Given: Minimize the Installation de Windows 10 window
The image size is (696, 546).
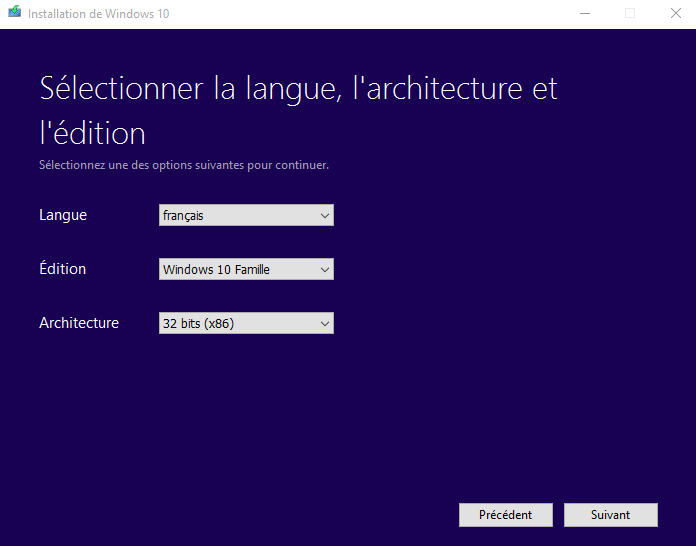Looking at the screenshot, I should [585, 13].
